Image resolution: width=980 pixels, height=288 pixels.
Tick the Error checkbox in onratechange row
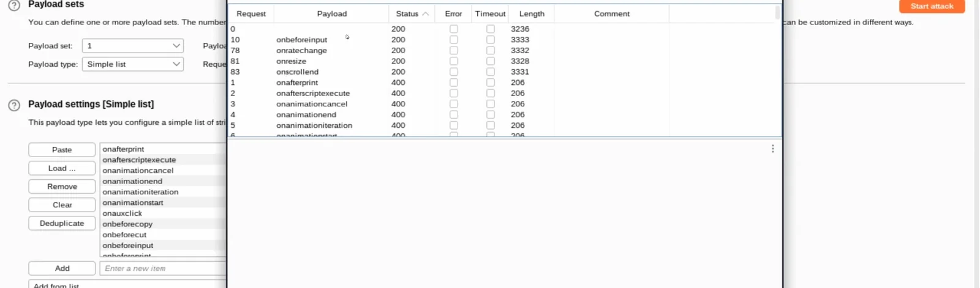(454, 50)
